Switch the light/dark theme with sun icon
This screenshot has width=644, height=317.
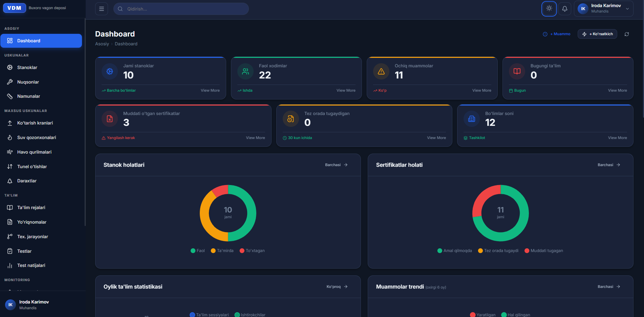[x=549, y=8]
